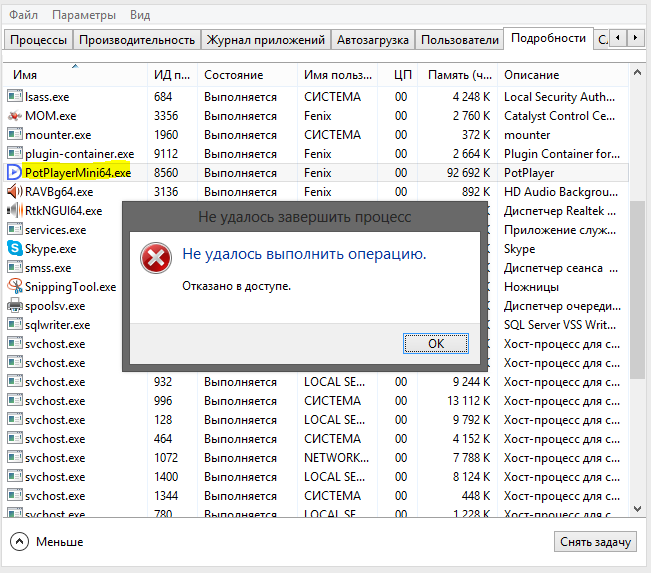
Task: Open the Параметры menu
Action: 84,15
